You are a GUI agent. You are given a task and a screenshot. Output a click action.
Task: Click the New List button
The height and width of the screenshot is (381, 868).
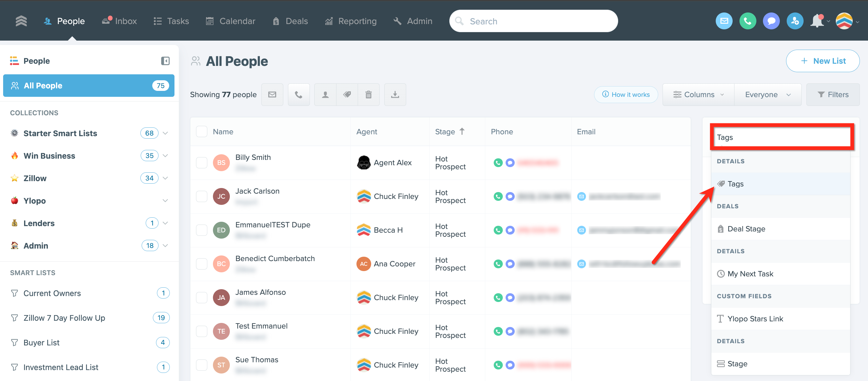(823, 61)
